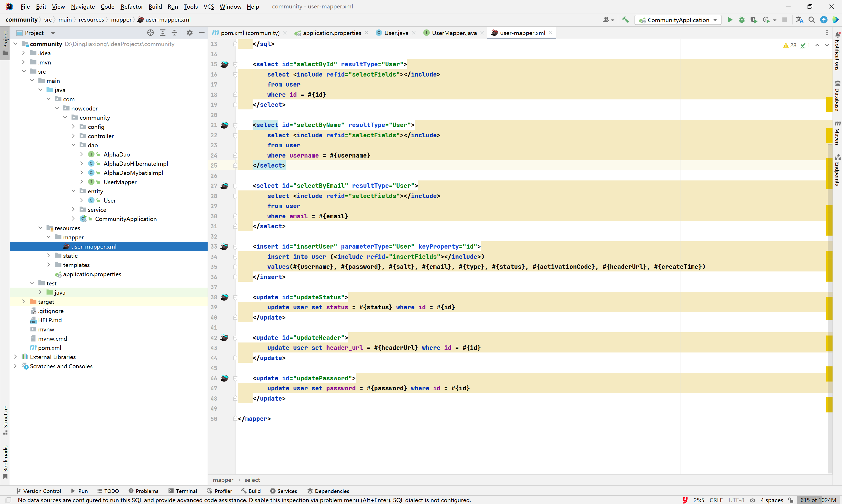Hide the Project tool window
The image size is (842, 504).
point(201,33)
